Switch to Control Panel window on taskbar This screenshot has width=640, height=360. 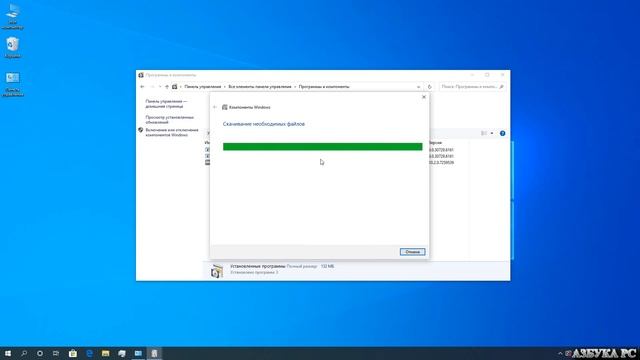(x=138, y=353)
